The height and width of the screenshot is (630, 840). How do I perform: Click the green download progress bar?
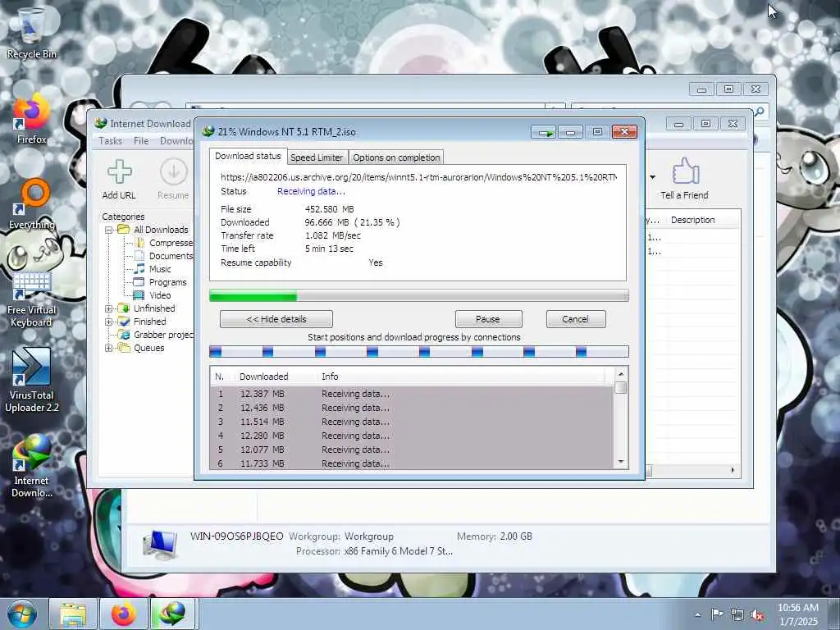click(x=419, y=295)
